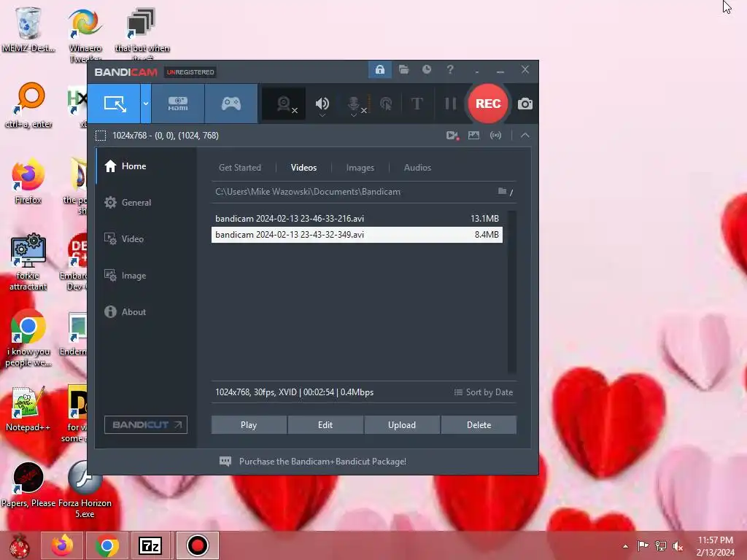Image resolution: width=747 pixels, height=560 pixels.
Task: Open the recording mode dropdown arrow
Action: pyautogui.click(x=146, y=104)
